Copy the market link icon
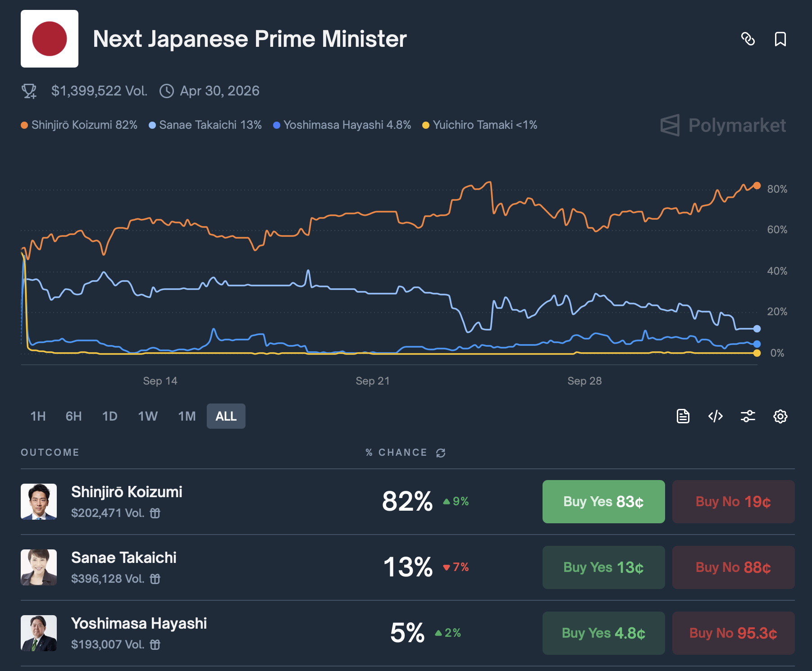The width and height of the screenshot is (812, 671). click(748, 39)
